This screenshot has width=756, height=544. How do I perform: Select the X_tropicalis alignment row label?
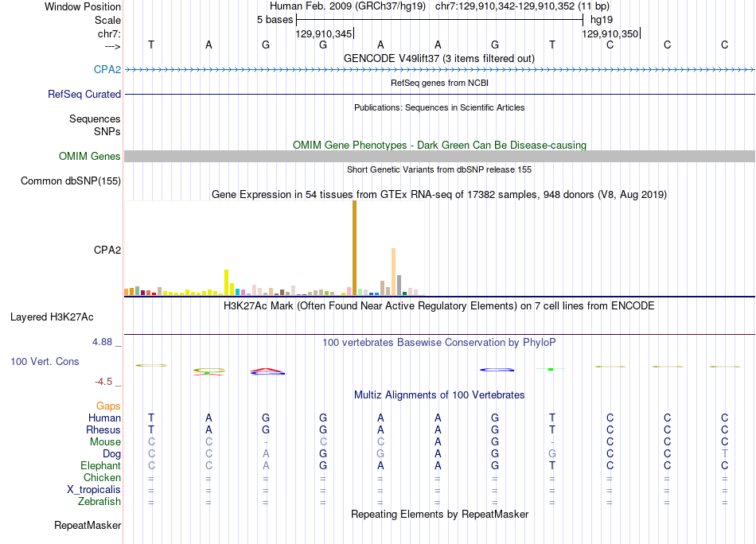[94, 490]
